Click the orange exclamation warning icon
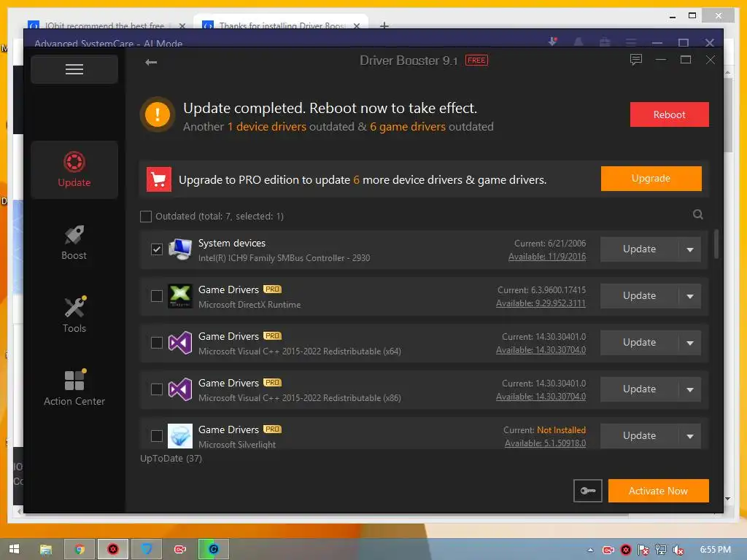The height and width of the screenshot is (560, 747). click(158, 114)
